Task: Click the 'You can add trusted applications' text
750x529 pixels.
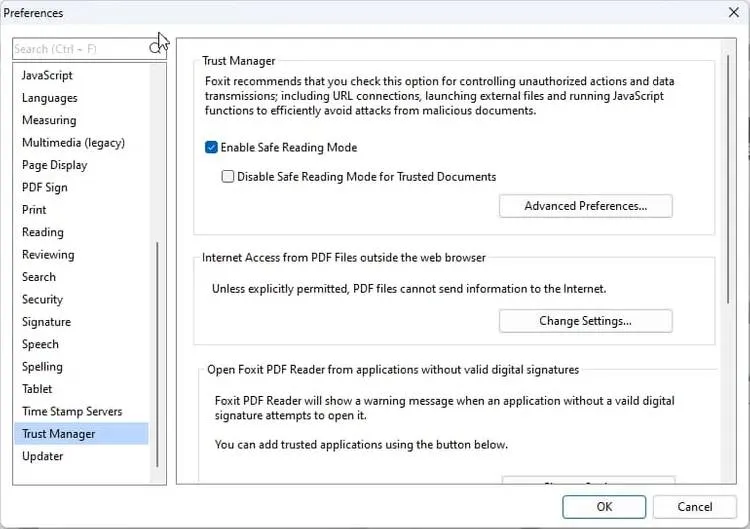Action: click(361, 445)
